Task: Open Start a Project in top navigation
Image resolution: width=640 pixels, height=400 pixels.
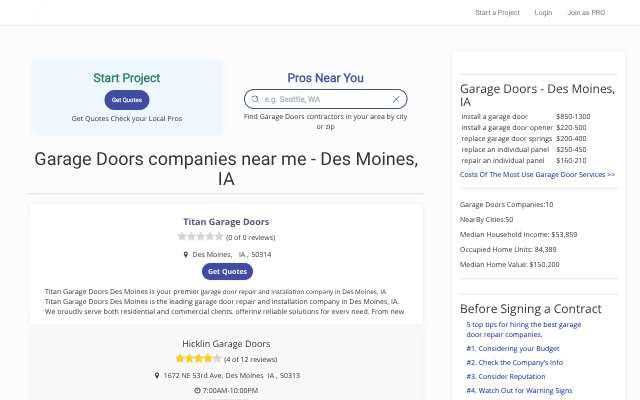Action: point(498,13)
